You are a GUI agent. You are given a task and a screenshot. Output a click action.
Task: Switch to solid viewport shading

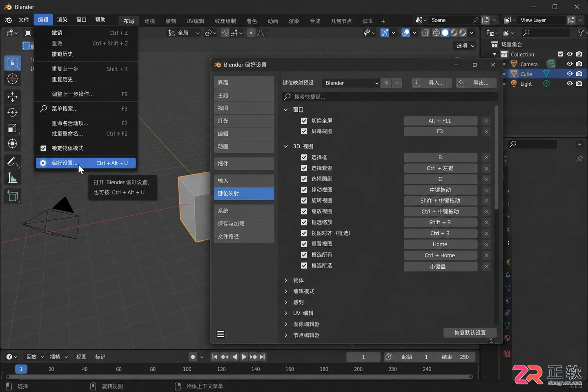tap(445, 33)
